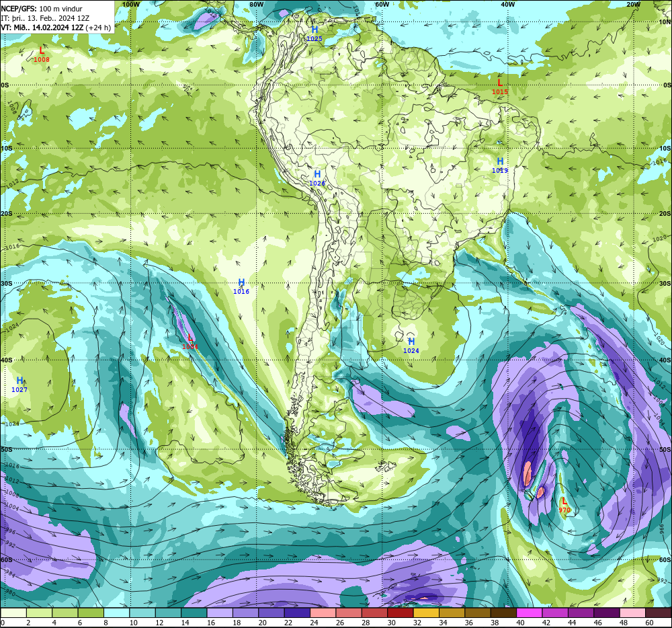This screenshot has height=628, width=672.
Task: Pick the lavender 16–18 legend swatch
Action: point(220,613)
